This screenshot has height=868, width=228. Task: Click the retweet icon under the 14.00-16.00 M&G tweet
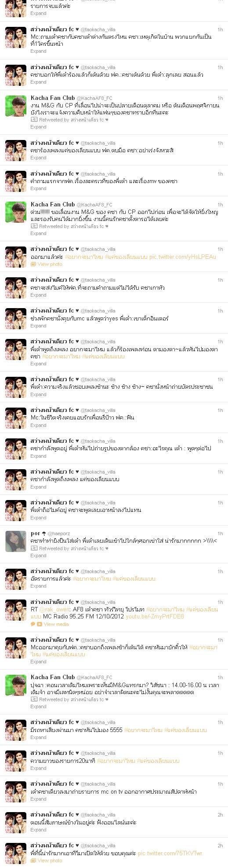coord(34,699)
